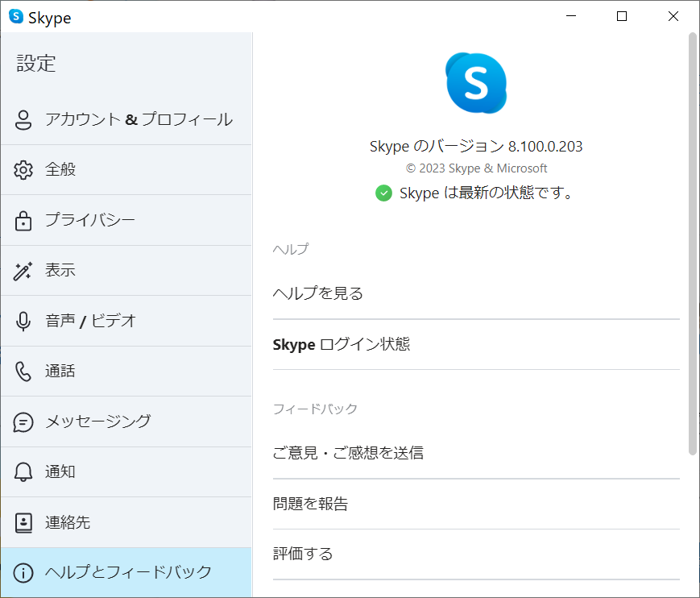Open ヘルプを見る link
This screenshot has width=700, height=598.
(476, 294)
